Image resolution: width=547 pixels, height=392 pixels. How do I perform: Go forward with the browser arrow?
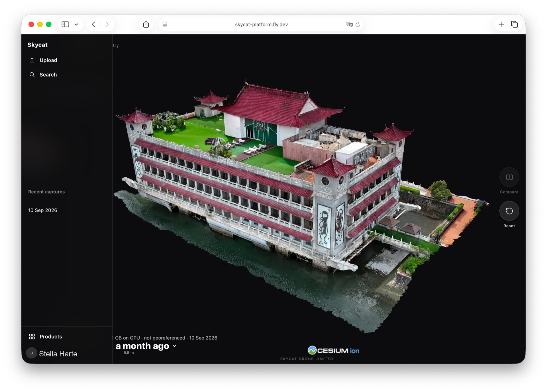tap(107, 24)
